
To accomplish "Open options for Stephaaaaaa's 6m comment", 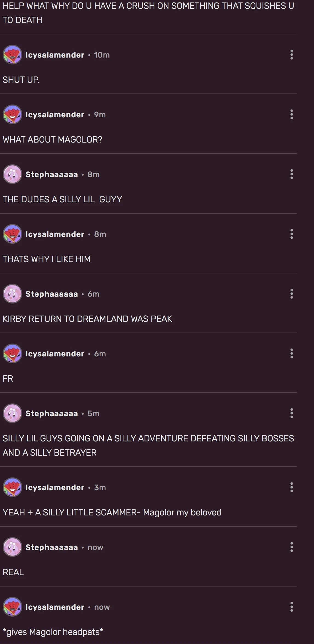I will [x=292, y=294].
